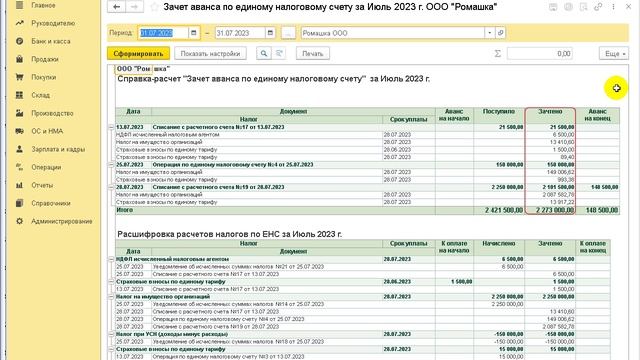Select Итого Зачтено cell 2 273 000,00
Screen dimensions: 640x360
tap(550, 210)
